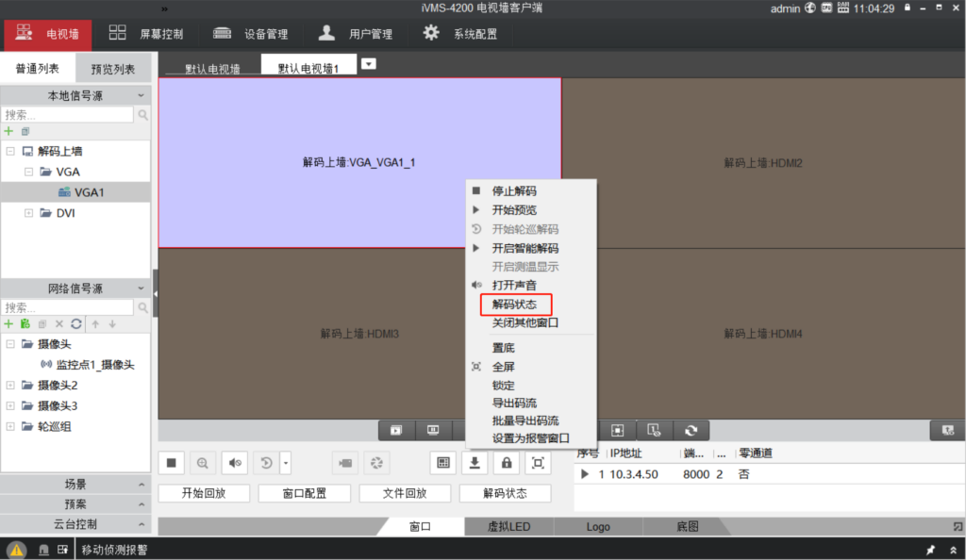Click the 开始回放 button
This screenshot has width=966, height=560.
pyautogui.click(x=203, y=493)
